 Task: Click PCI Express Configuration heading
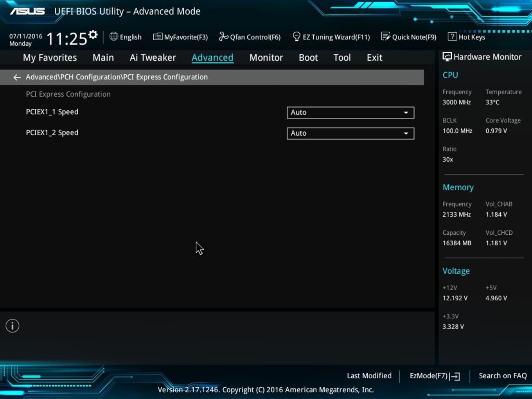pos(68,94)
